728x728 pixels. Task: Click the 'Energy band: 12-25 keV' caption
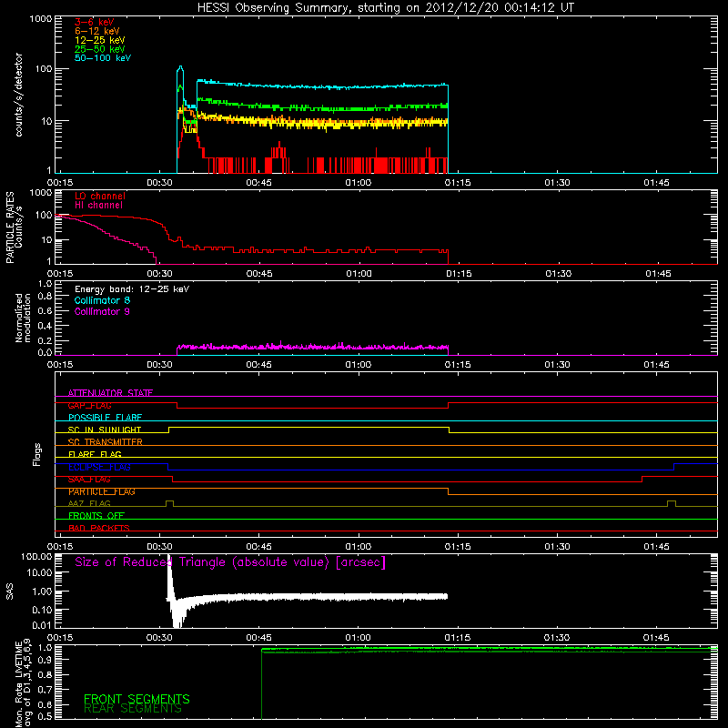tap(132, 289)
